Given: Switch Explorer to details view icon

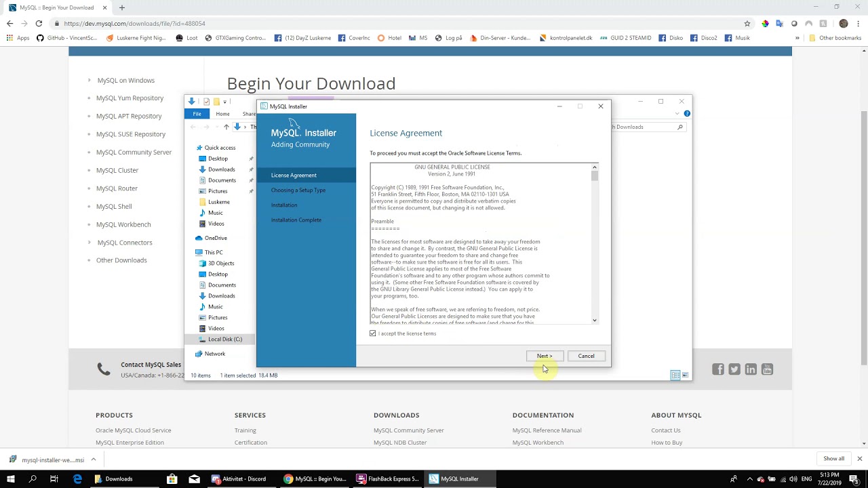Looking at the screenshot, I should pos(675,375).
